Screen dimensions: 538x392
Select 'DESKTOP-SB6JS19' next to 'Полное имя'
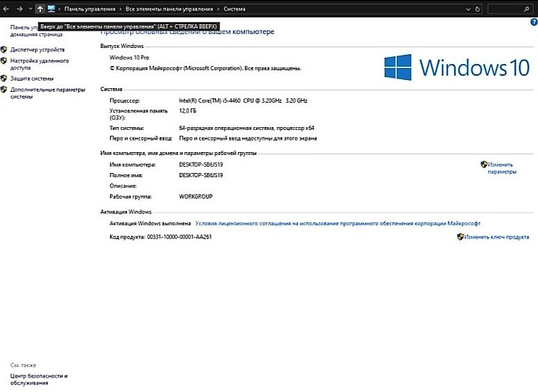[201, 175]
